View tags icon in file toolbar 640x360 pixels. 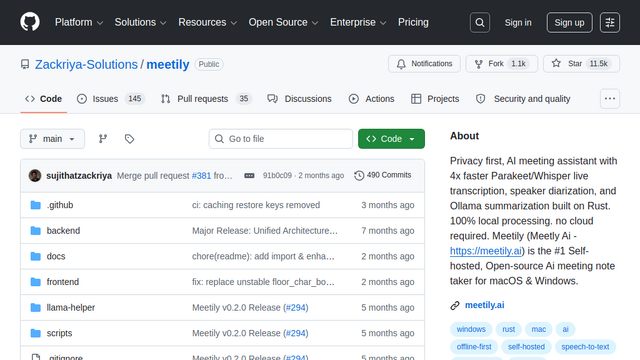pyautogui.click(x=129, y=139)
